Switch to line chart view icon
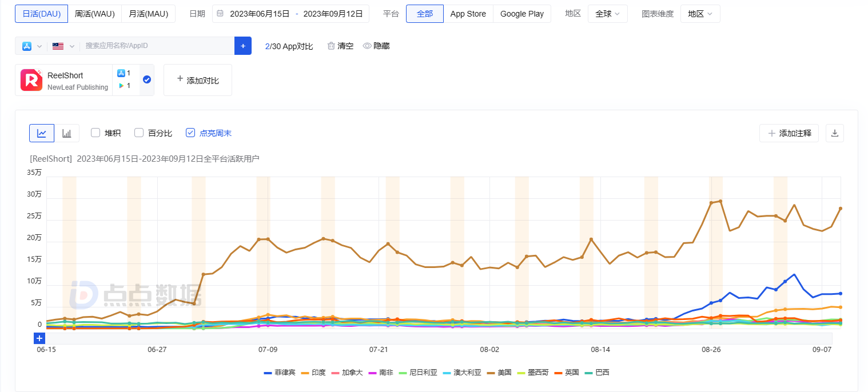 click(x=42, y=133)
